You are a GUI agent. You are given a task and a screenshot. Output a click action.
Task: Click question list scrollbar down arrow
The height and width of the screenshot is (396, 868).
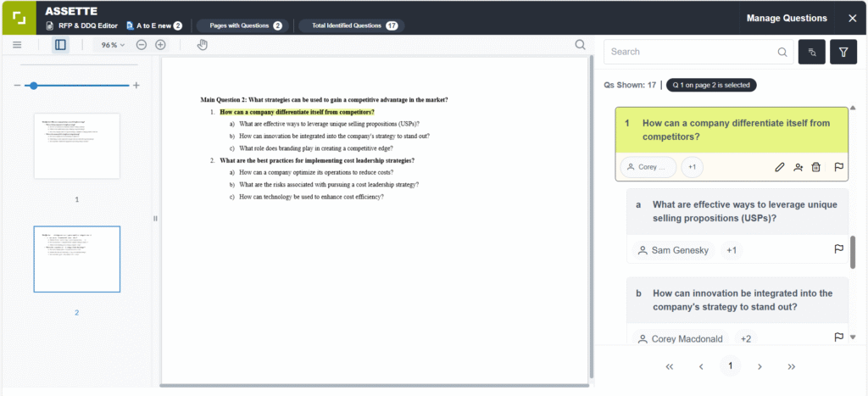tap(853, 337)
